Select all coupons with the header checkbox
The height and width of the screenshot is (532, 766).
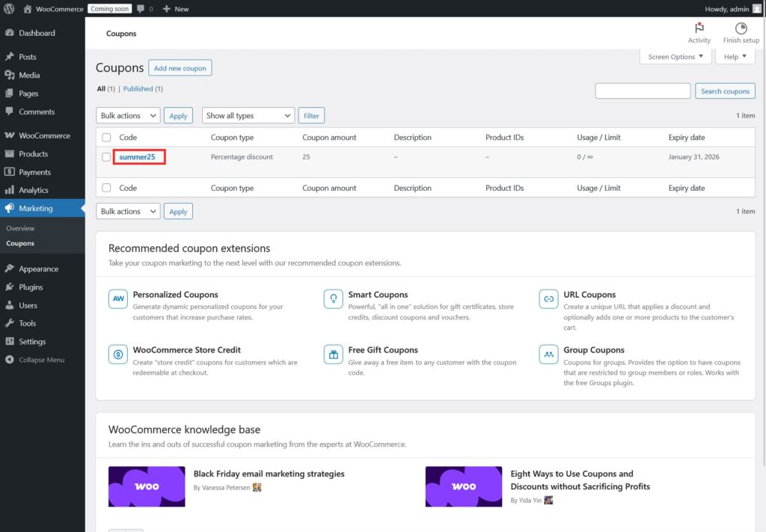pos(105,137)
